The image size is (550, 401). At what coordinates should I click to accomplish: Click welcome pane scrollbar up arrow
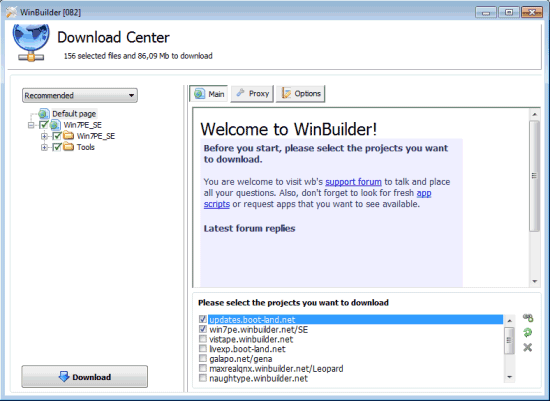(535, 114)
